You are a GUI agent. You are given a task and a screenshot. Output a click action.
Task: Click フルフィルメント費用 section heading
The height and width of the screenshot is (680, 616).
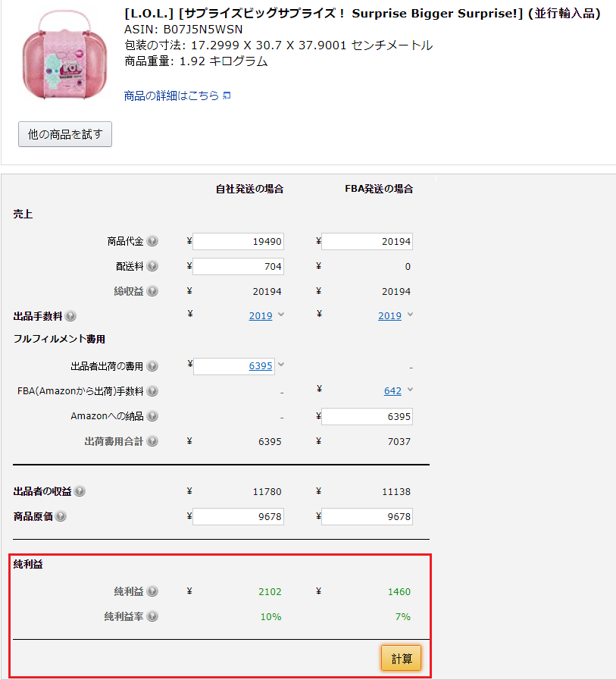click(59, 339)
